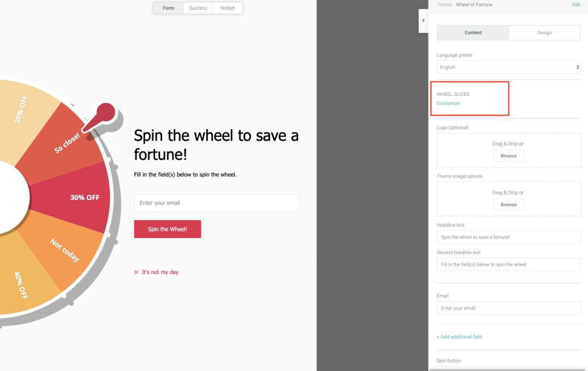This screenshot has height=371, width=588.
Task: Focus the Email placeholder field in settings
Action: (509, 308)
